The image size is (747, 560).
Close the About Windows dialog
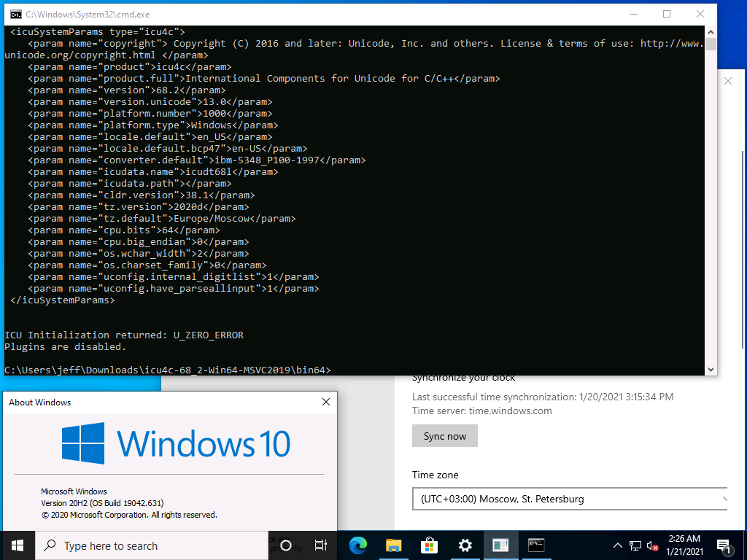(326, 402)
